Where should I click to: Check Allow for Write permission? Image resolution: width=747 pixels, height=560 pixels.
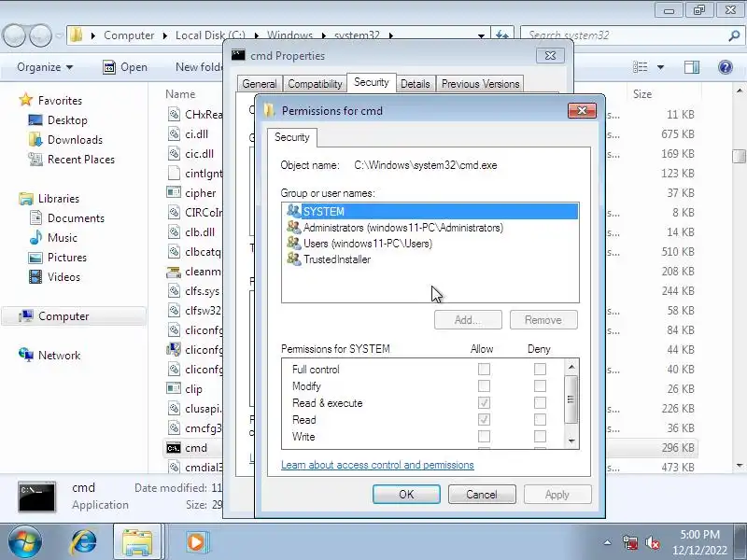(484, 436)
